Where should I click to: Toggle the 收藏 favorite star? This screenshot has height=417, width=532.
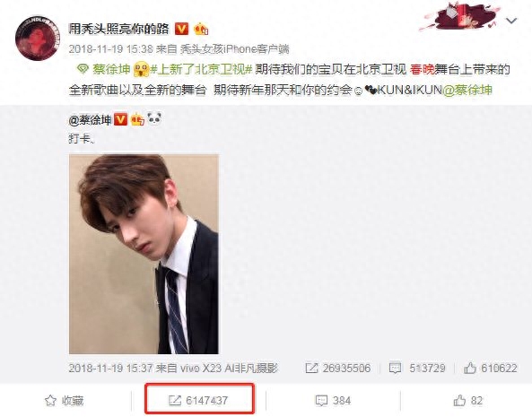point(64,401)
